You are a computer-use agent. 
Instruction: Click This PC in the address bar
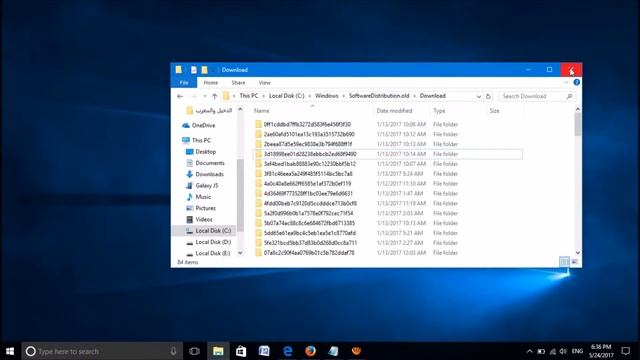(249, 96)
